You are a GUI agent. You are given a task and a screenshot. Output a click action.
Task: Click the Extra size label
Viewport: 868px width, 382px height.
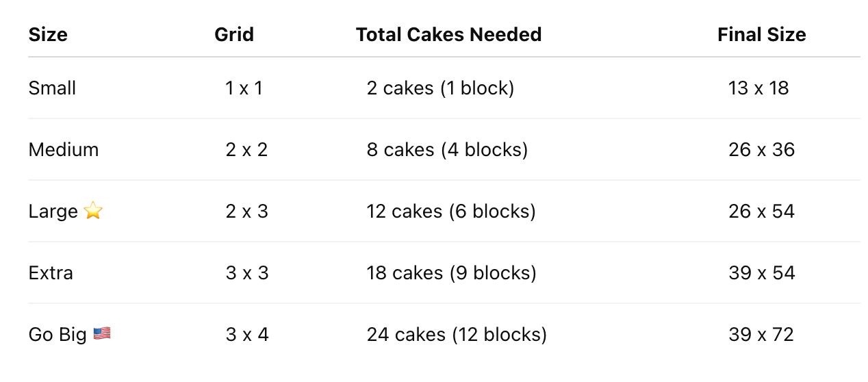pyautogui.click(x=51, y=273)
